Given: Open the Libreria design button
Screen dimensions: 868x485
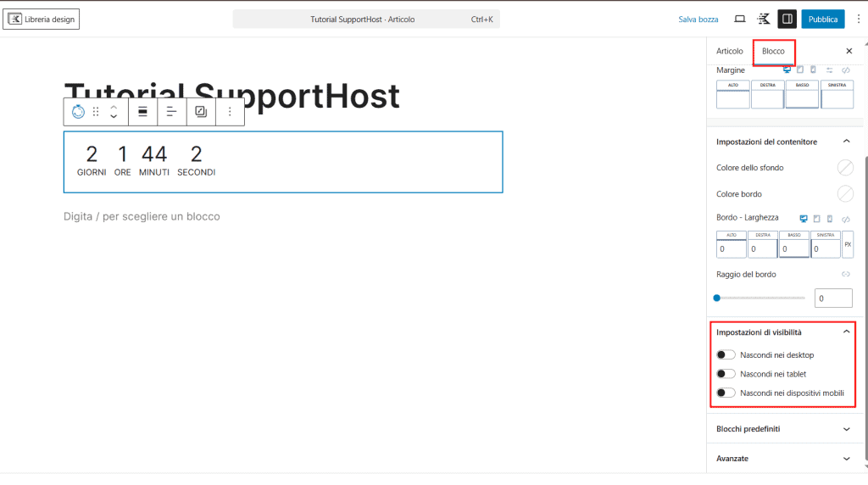Looking at the screenshot, I should coord(42,19).
